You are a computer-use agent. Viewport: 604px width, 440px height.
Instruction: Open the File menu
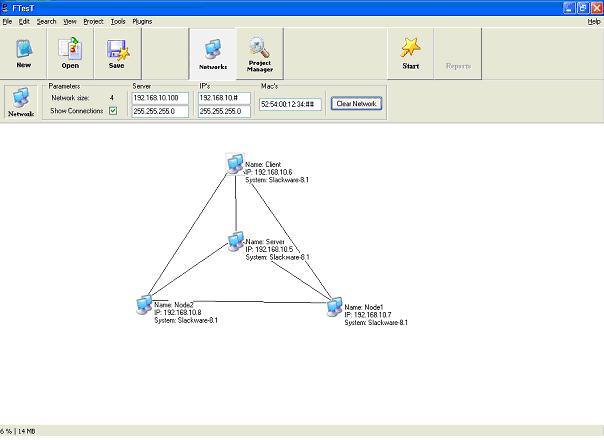(x=7, y=21)
